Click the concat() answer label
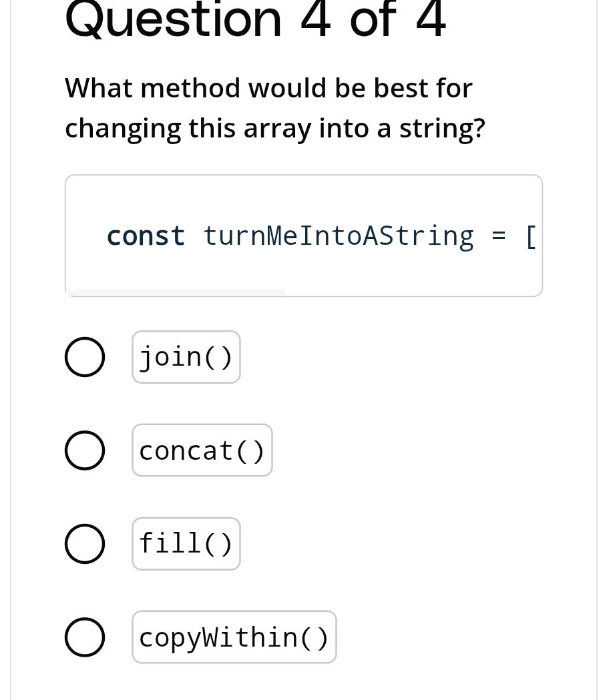The width and height of the screenshot is (613, 700). point(202,450)
